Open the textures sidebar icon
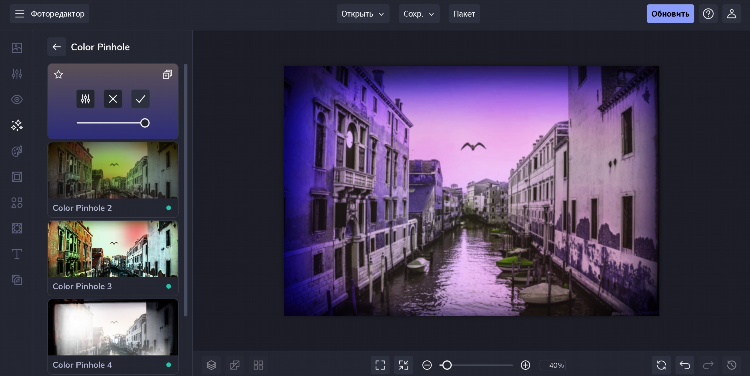Screen dimensions: 750x376 [17, 280]
